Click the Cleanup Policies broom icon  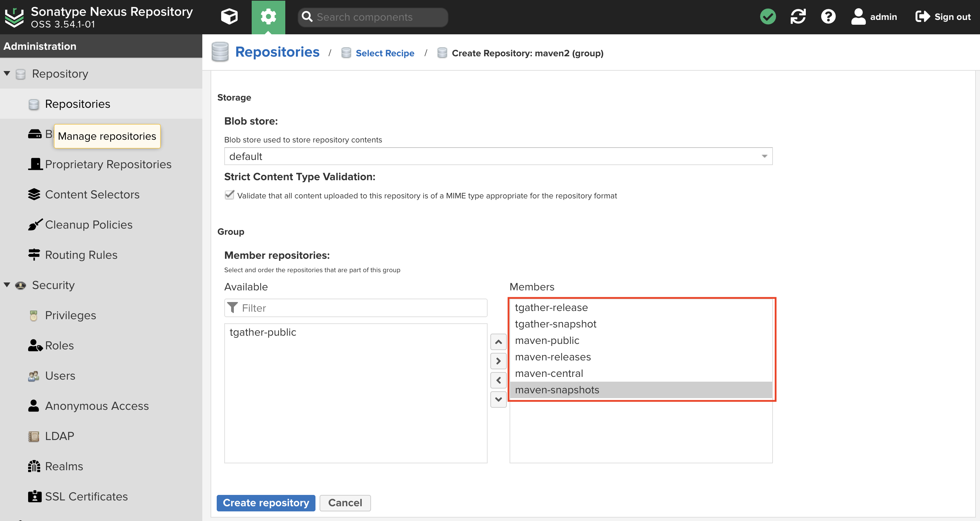tap(35, 224)
